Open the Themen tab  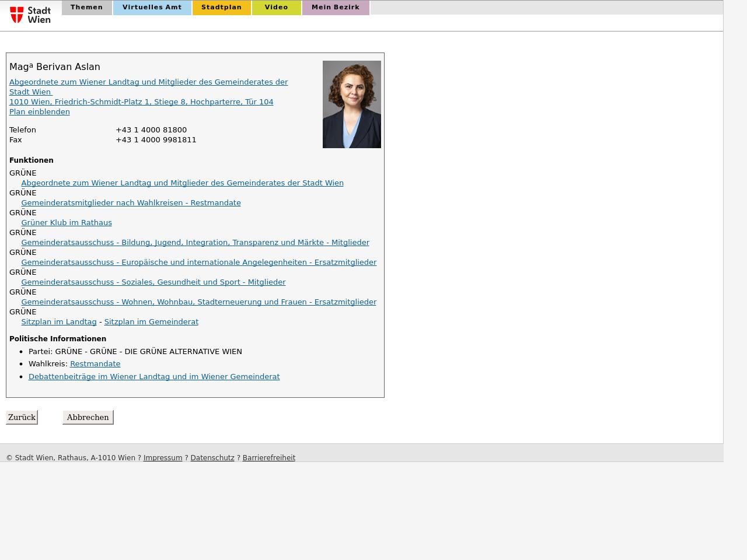tap(86, 8)
